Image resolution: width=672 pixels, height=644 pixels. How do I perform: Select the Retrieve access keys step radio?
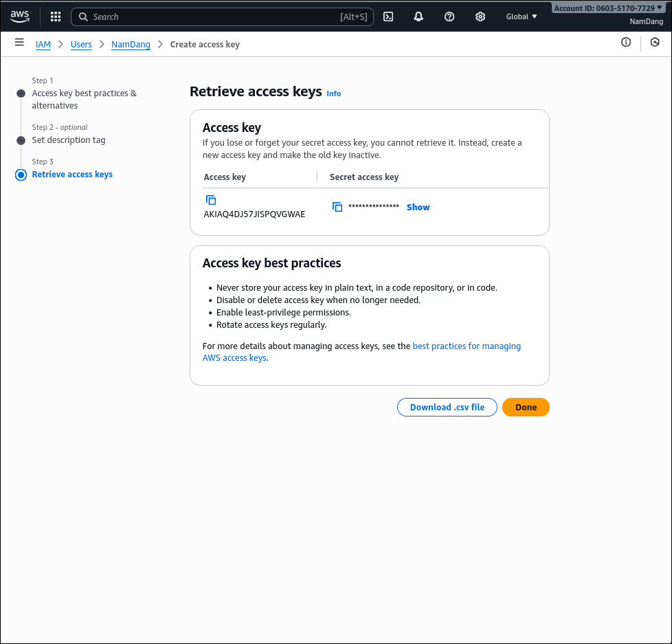pos(21,175)
